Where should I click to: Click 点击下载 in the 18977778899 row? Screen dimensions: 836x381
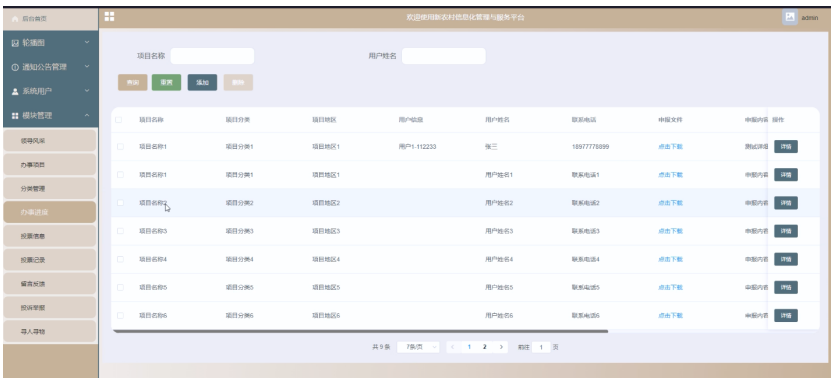click(670, 147)
